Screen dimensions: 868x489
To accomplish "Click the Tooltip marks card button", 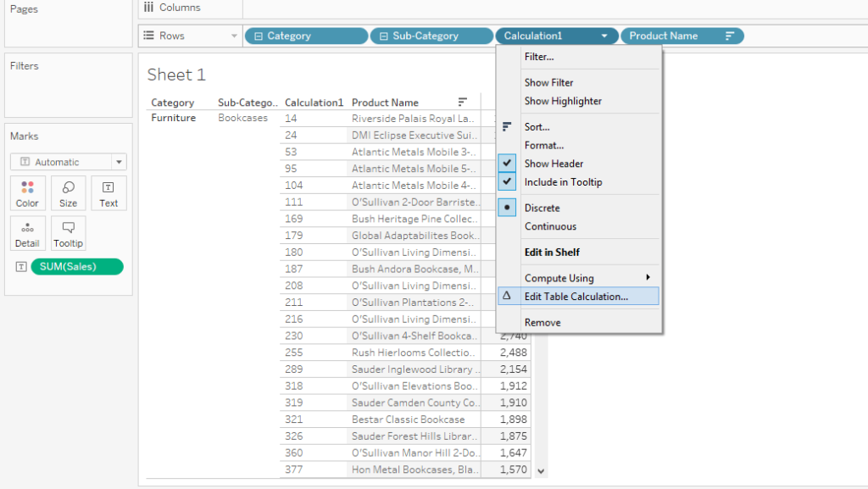I will click(68, 234).
